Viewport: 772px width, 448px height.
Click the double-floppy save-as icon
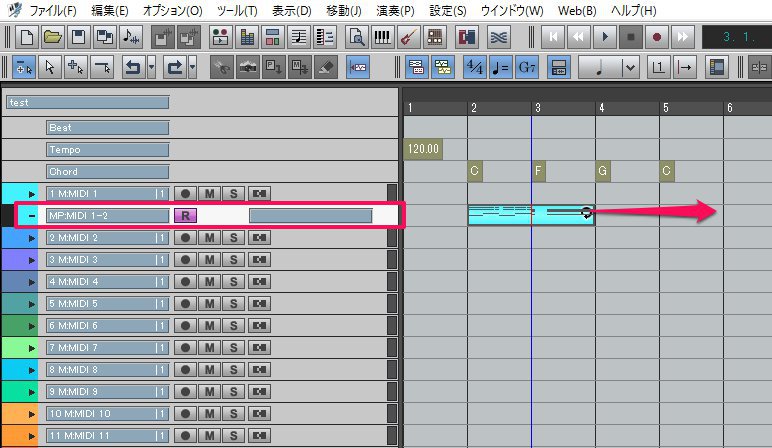pos(105,37)
